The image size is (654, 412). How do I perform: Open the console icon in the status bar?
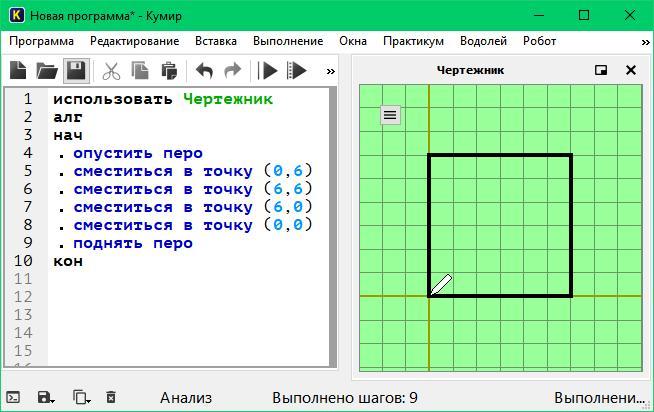click(x=13, y=397)
